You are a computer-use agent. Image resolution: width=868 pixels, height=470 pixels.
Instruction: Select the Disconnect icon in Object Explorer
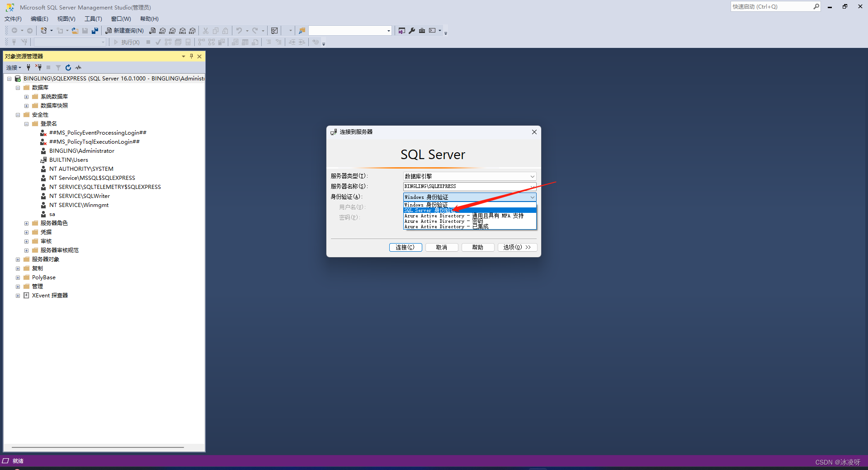click(39, 67)
